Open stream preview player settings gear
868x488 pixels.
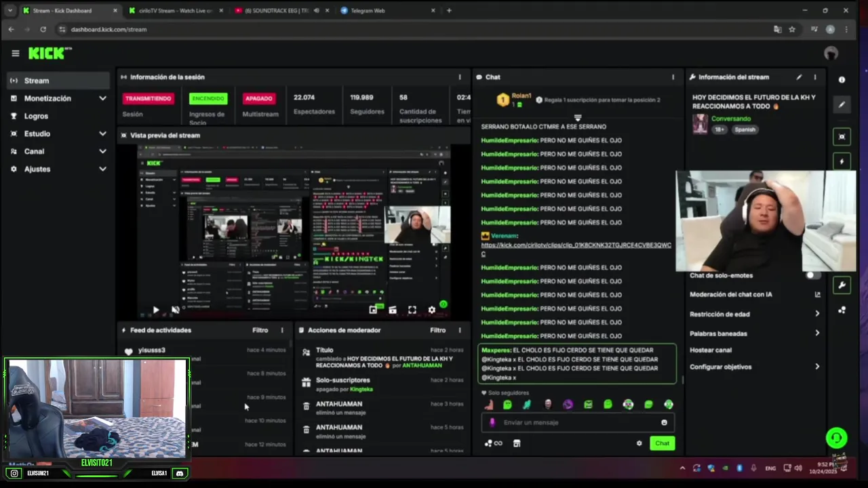click(432, 310)
